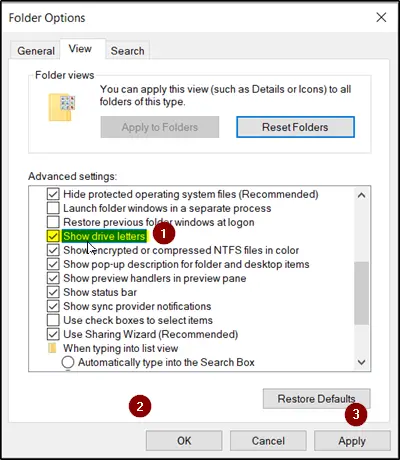
Task: Open the Search tab
Action: point(127,51)
